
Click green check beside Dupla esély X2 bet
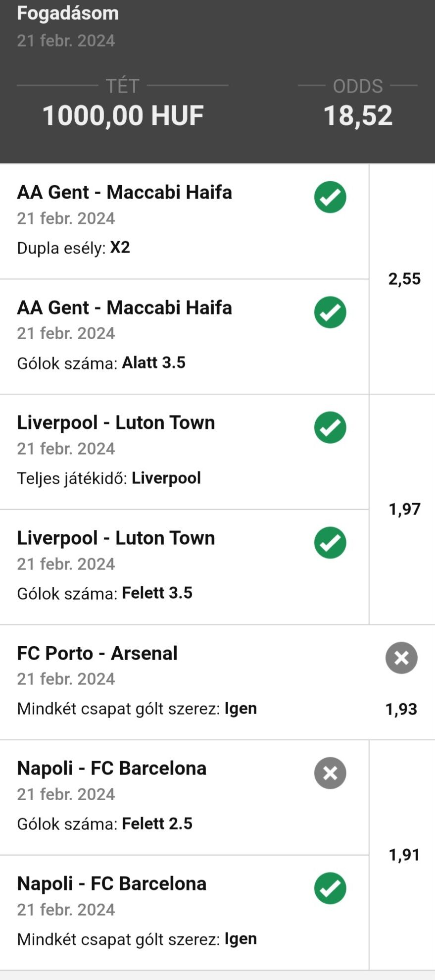point(330,197)
